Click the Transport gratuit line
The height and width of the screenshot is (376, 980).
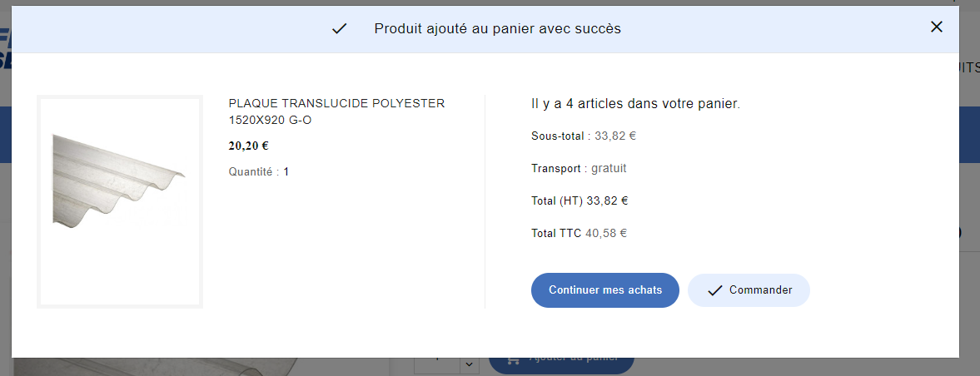point(579,168)
